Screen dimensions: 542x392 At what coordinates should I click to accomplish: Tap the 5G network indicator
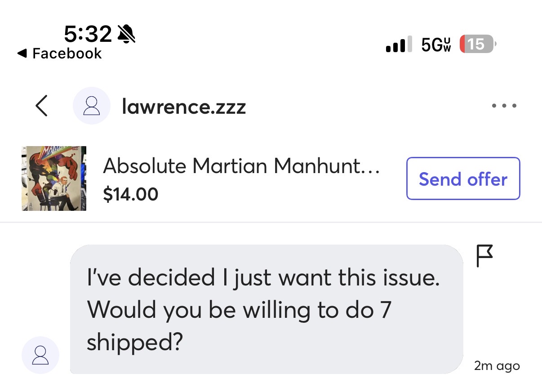coord(436,45)
